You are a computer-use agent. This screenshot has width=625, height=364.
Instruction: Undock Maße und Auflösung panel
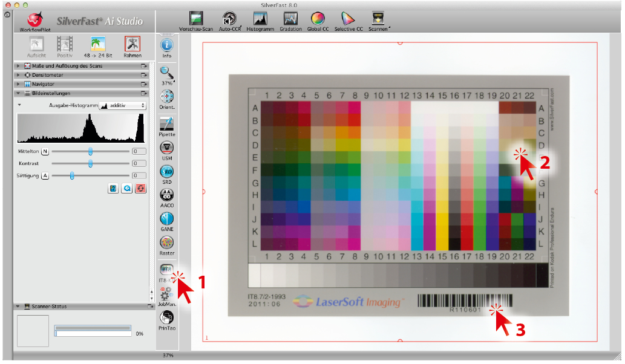tap(143, 66)
